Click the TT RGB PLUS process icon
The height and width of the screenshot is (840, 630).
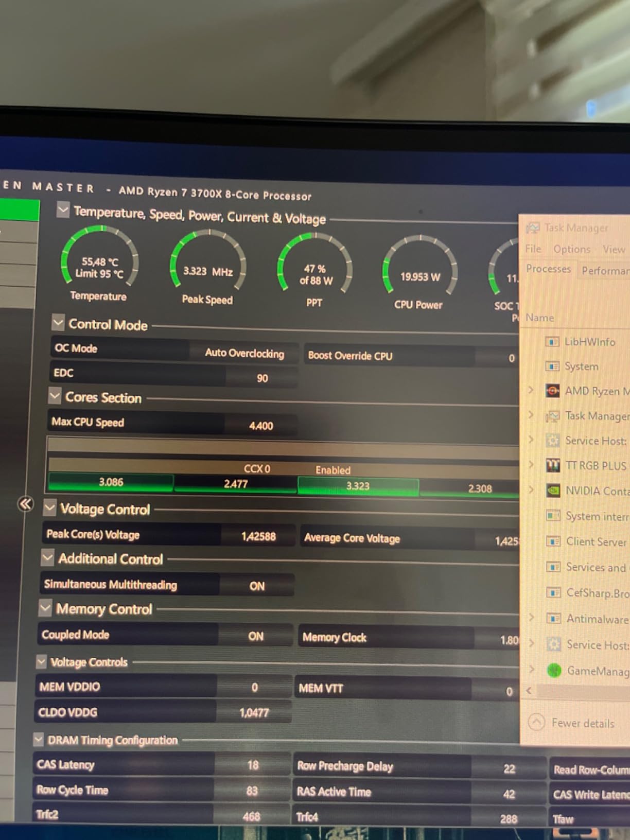(553, 465)
